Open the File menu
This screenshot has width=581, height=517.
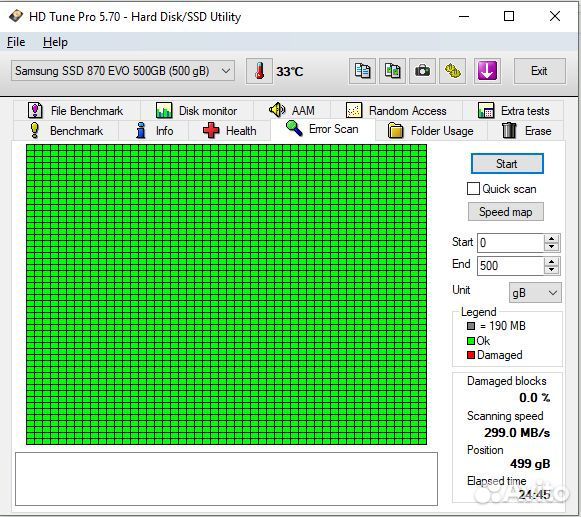[x=16, y=42]
